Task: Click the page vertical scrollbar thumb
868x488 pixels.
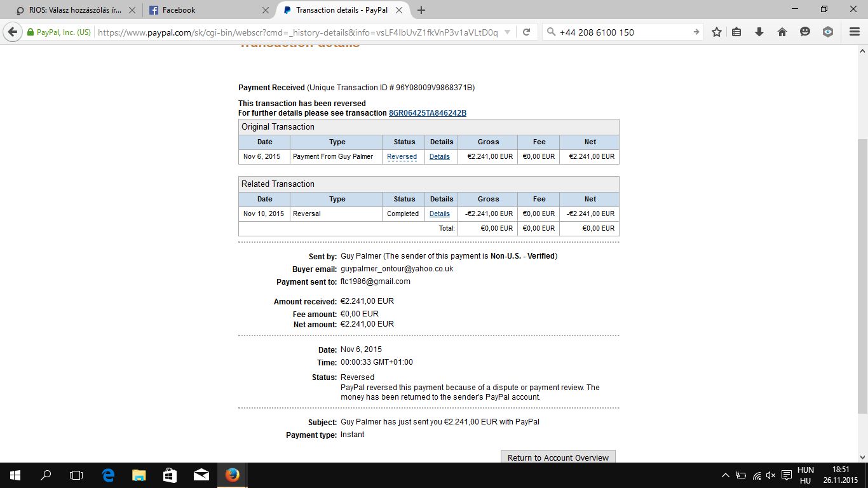Action: point(862,276)
